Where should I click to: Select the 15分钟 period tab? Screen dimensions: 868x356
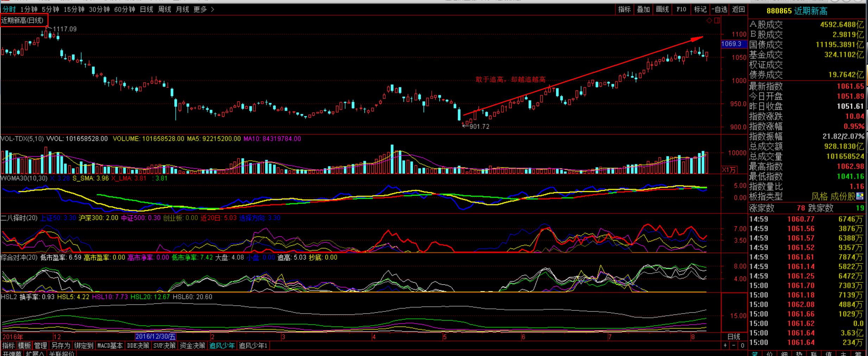tap(74, 9)
